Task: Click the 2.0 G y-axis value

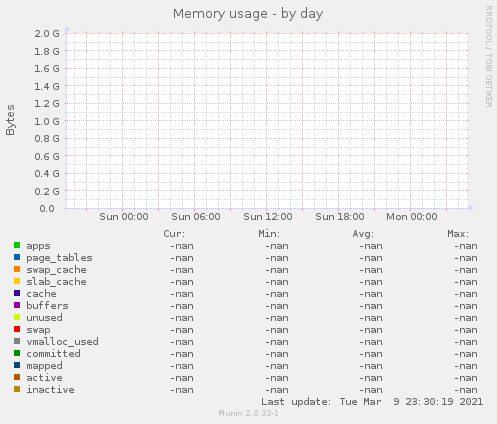Action: (x=47, y=33)
